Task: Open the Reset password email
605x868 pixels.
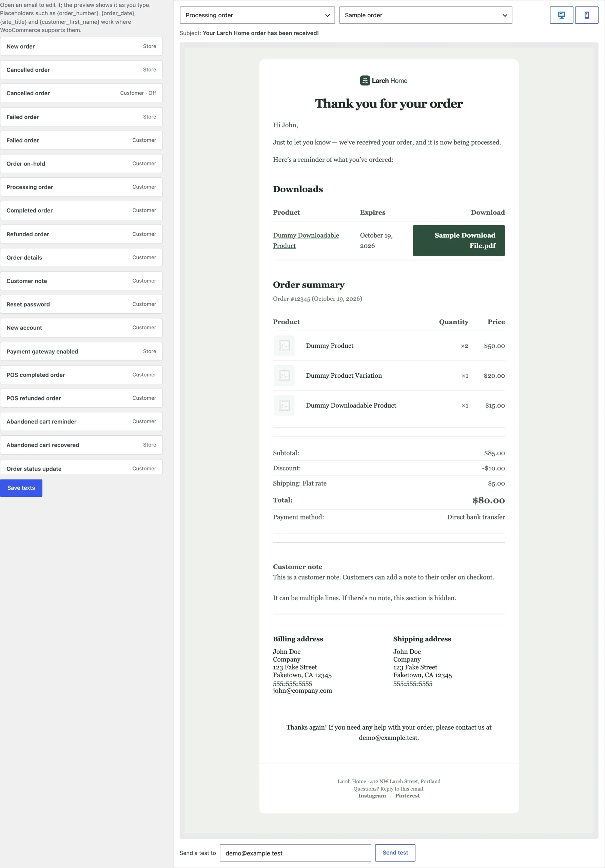Action: point(81,304)
